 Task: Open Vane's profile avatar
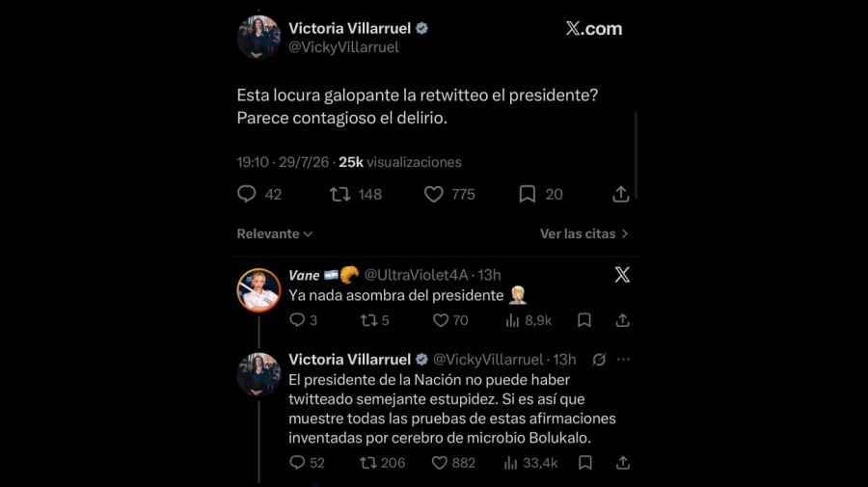(x=258, y=290)
